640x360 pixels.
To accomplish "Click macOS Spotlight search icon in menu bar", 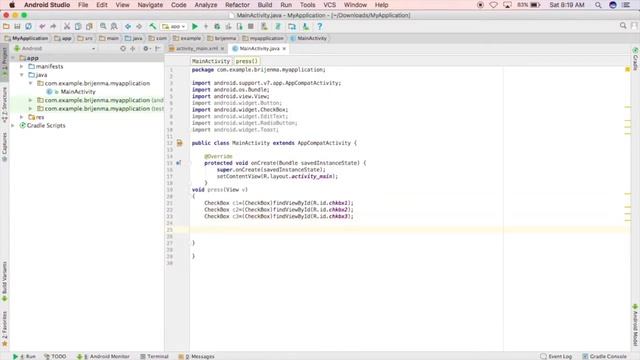I will click(x=598, y=5).
